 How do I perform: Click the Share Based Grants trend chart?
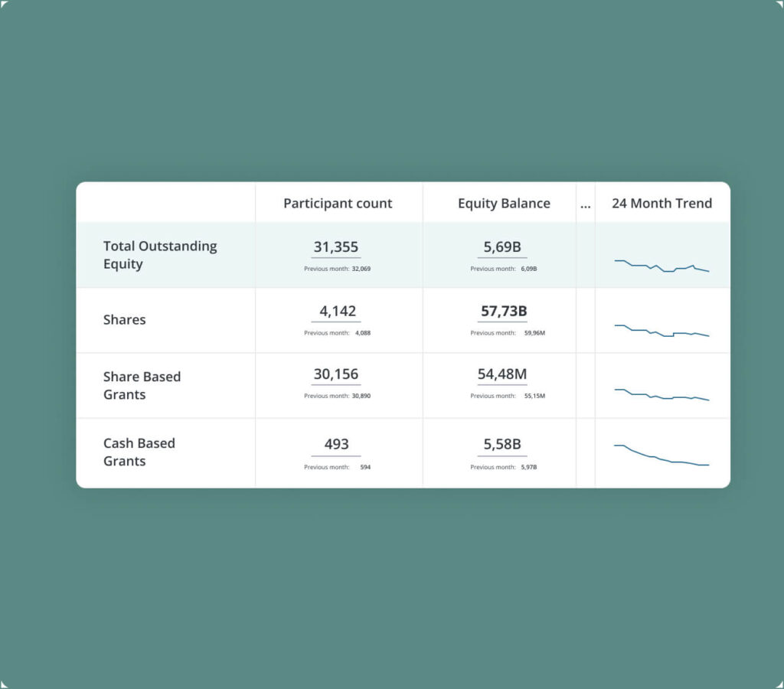click(x=661, y=395)
